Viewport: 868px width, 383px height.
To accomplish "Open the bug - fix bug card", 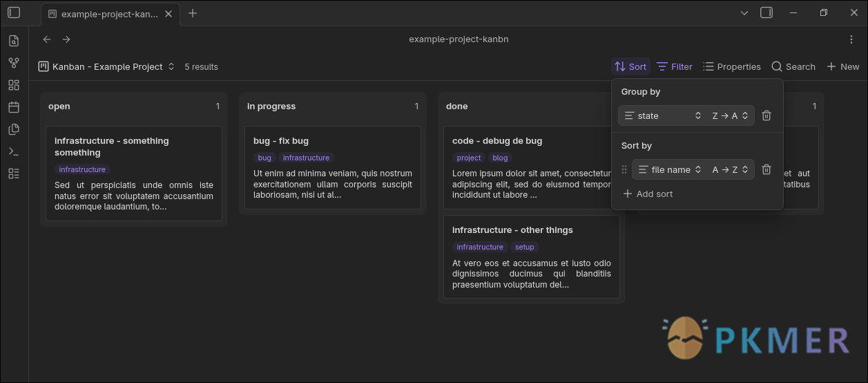I will pyautogui.click(x=333, y=167).
